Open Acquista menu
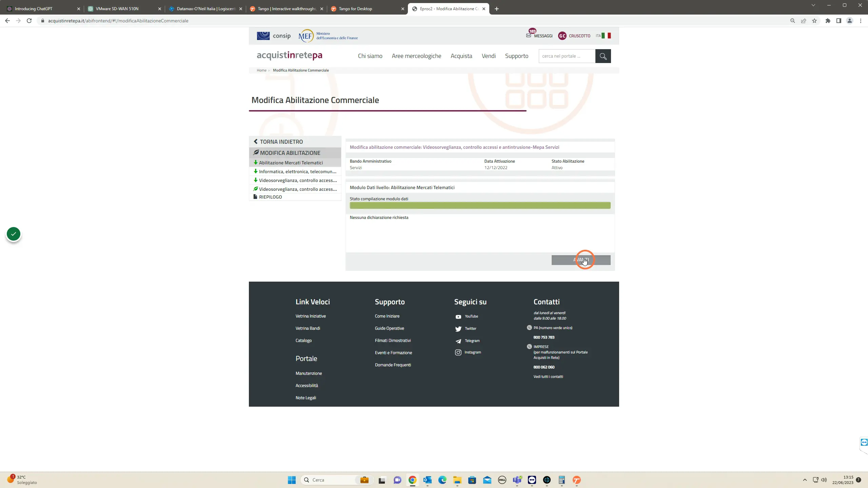Viewport: 868px width, 488px height. pyautogui.click(x=461, y=56)
